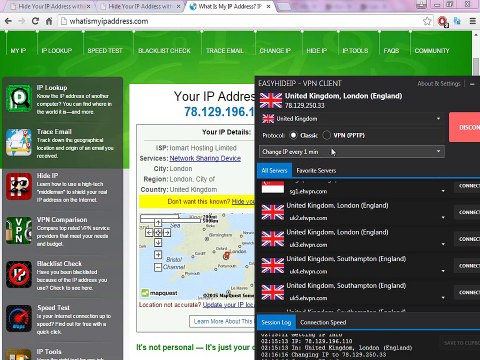Click the IP Tools sidebar heading
The image size is (480, 360).
click(x=49, y=351)
